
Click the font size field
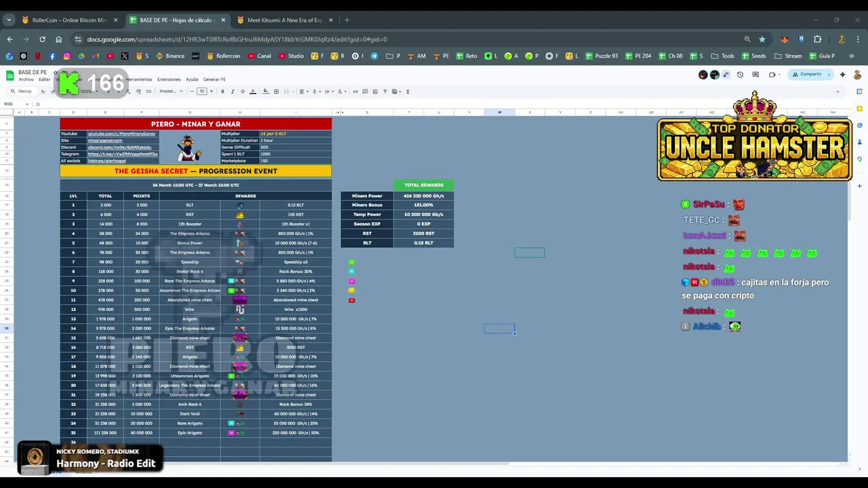pyautogui.click(x=201, y=91)
